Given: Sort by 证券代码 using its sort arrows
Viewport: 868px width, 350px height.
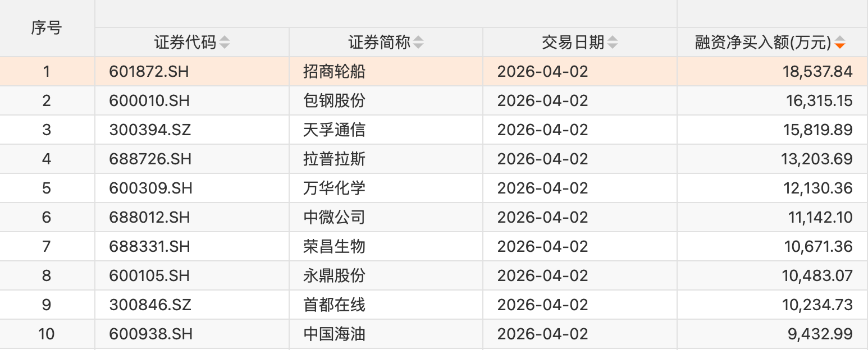Looking at the screenshot, I should point(225,43).
